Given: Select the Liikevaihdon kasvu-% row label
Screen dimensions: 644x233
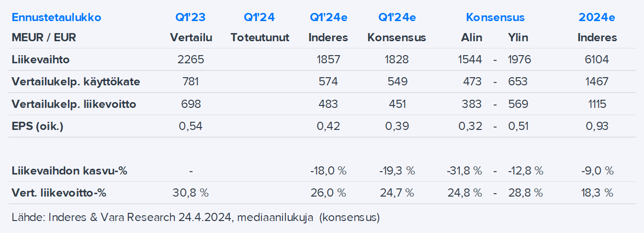Looking at the screenshot, I should point(69,171).
